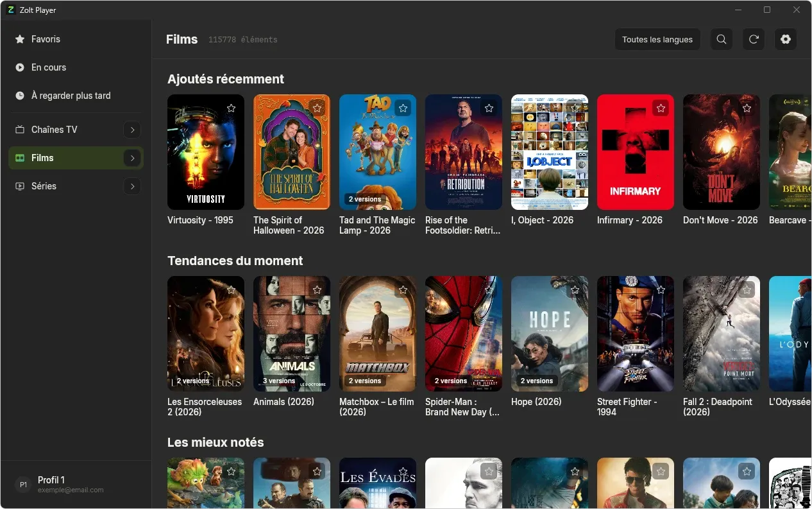Select Séries in sidebar
The height and width of the screenshot is (509, 812).
76,186
